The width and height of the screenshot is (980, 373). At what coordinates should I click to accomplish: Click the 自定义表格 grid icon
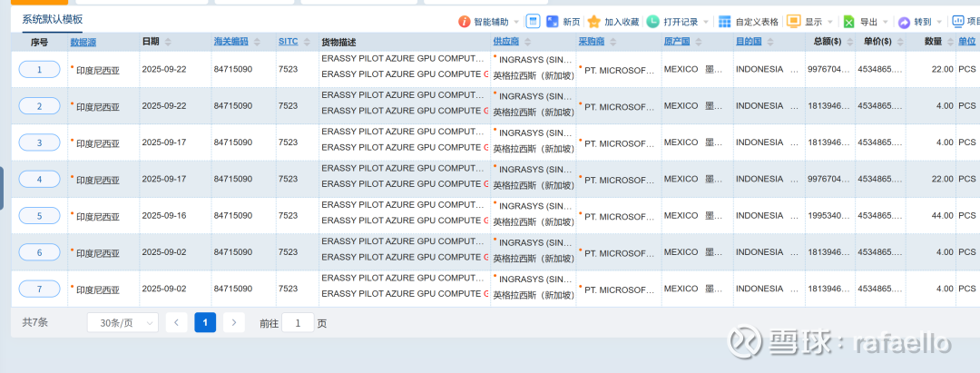[x=724, y=22]
